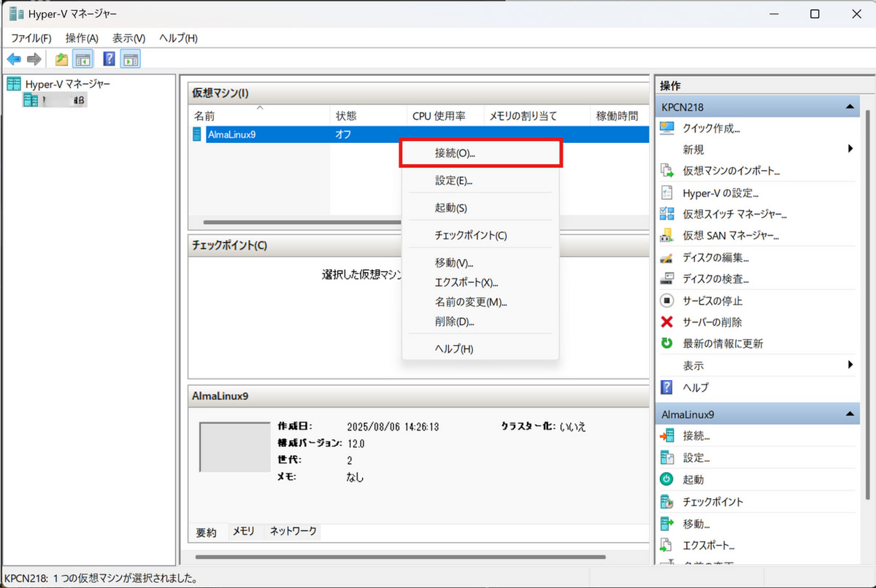Click the up-folder toolbar icon
This screenshot has width=876, height=588.
62,60
